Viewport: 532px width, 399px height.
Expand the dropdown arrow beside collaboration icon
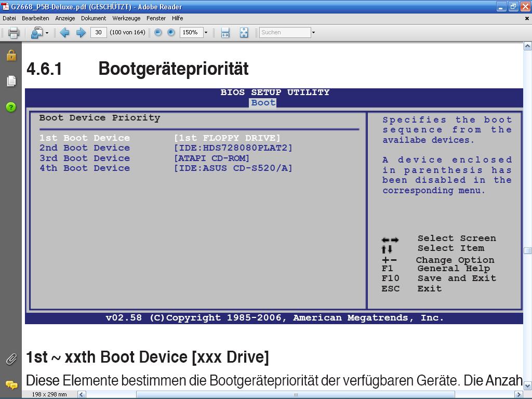click(x=47, y=33)
